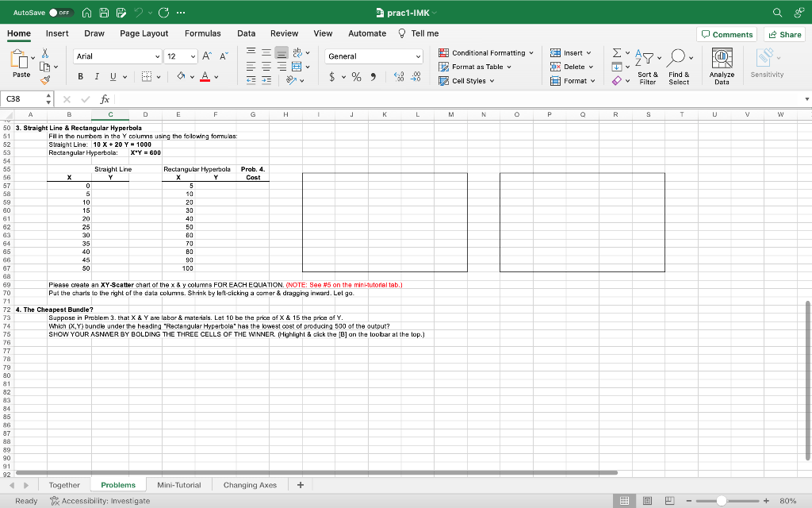Open the font size 12 dropdown
The width and height of the screenshot is (812, 508).
pyautogui.click(x=193, y=56)
